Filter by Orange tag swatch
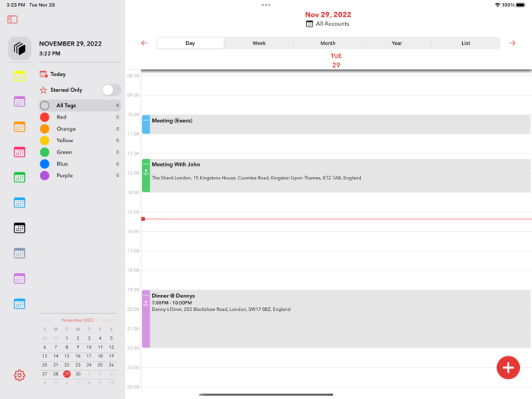 pos(44,129)
